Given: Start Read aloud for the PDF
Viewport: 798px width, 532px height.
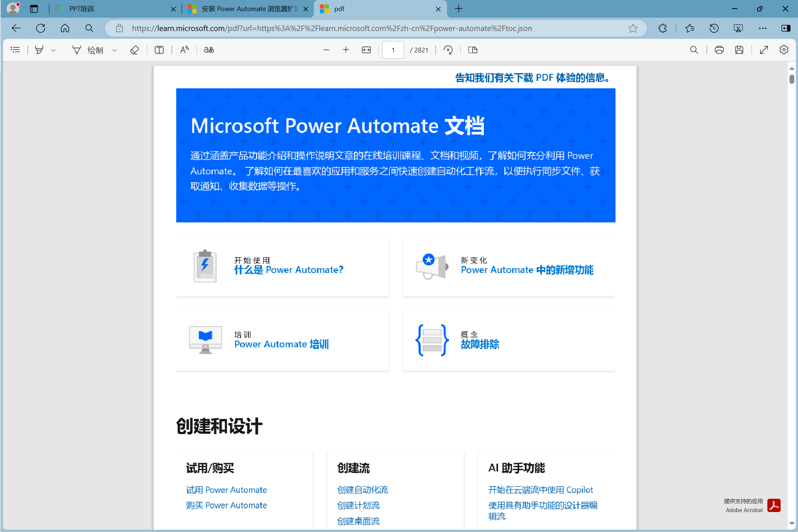Looking at the screenshot, I should [184, 50].
